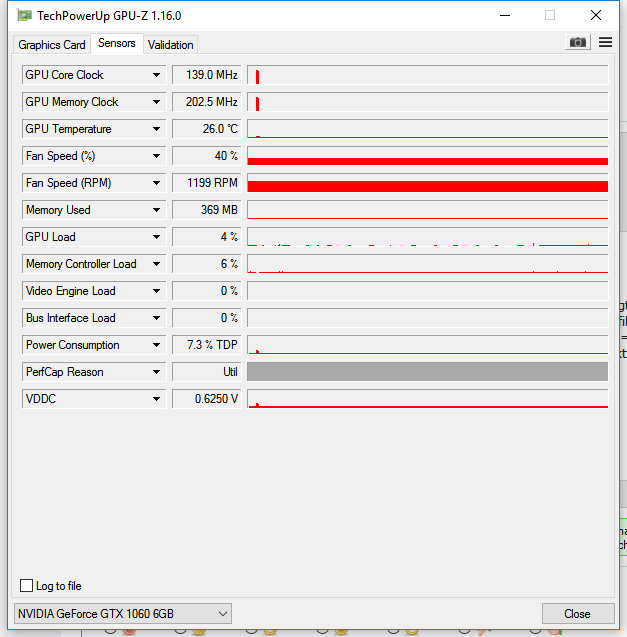Click the PerfCap Reason gray graph
The height and width of the screenshot is (637, 627).
(x=427, y=372)
